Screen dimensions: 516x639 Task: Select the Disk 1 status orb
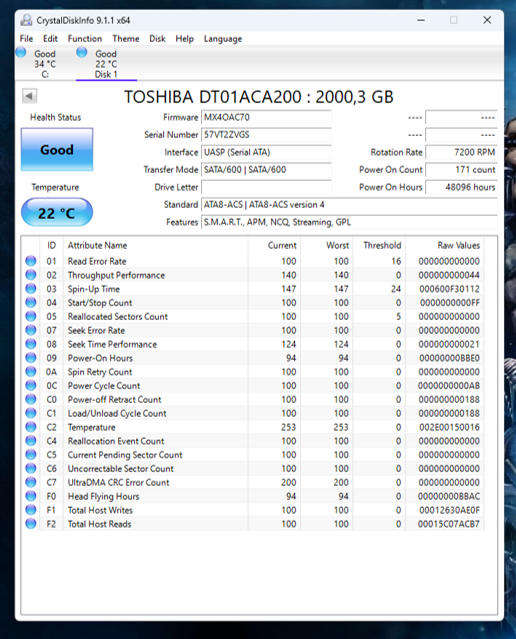pyautogui.click(x=82, y=53)
